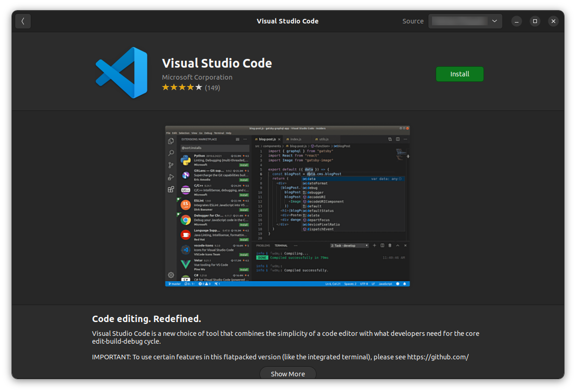Viewport: 576px width, 392px height.
Task: Switch to the index.js tab
Action: click(295, 139)
